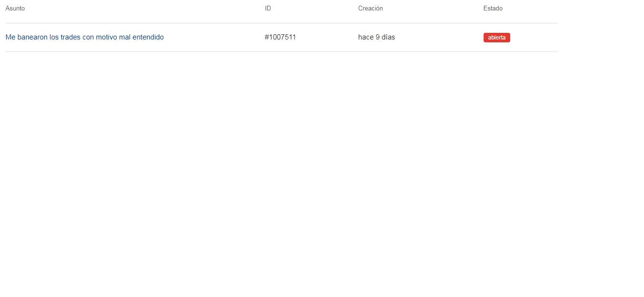Open ticket 'Me banearon los trades con motivo mal entendido'

click(x=85, y=37)
